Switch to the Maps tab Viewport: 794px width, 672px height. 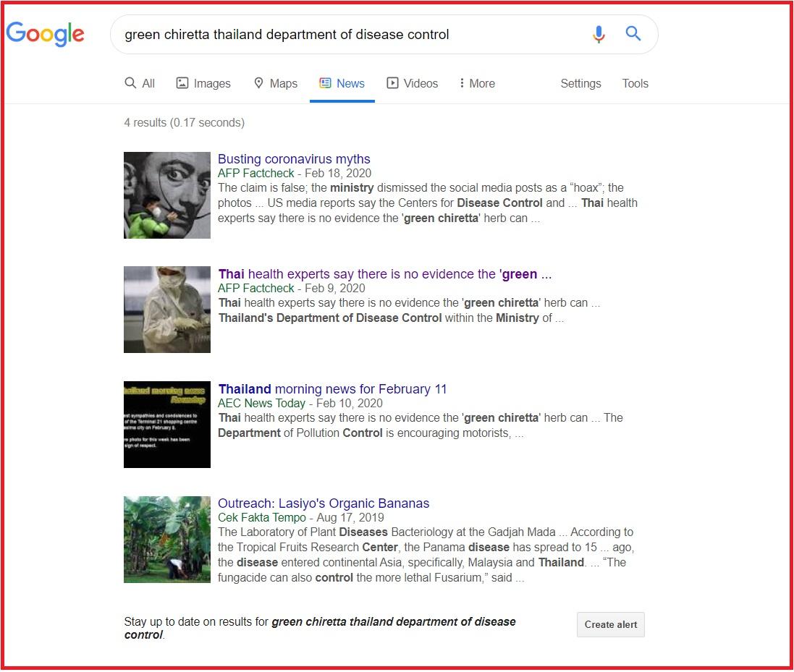click(x=276, y=83)
